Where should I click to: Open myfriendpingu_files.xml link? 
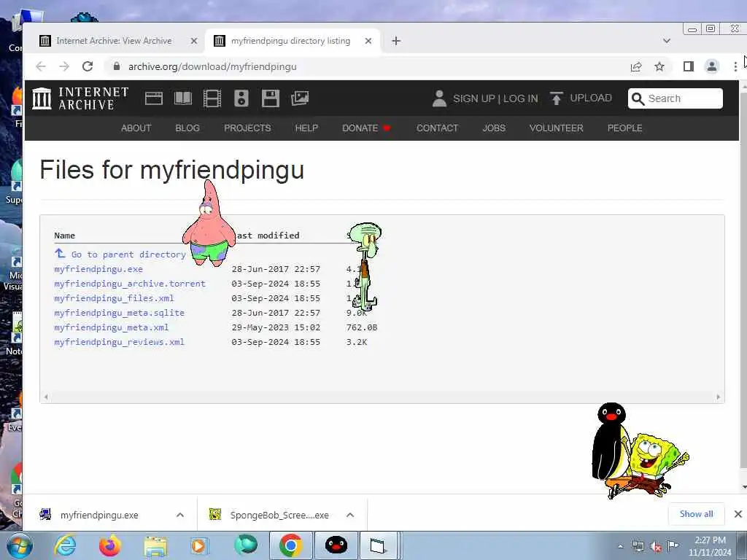pyautogui.click(x=114, y=298)
